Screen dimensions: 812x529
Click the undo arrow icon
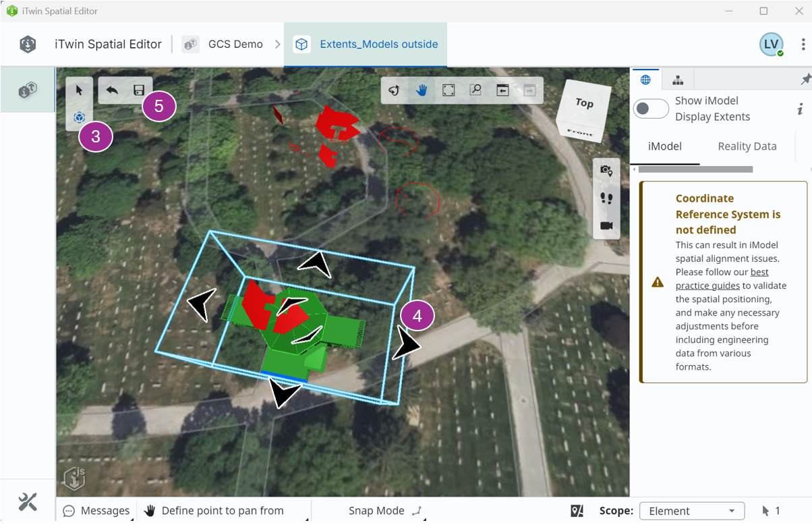[x=112, y=90]
